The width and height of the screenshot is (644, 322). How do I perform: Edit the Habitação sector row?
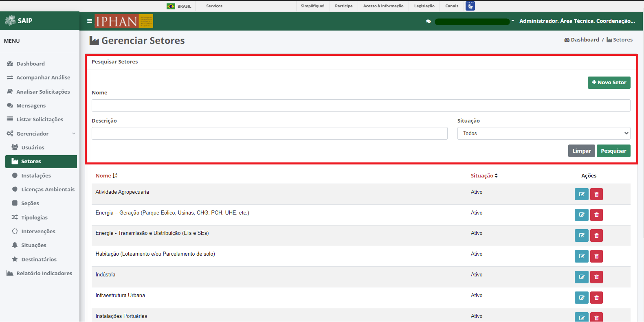coord(582,256)
